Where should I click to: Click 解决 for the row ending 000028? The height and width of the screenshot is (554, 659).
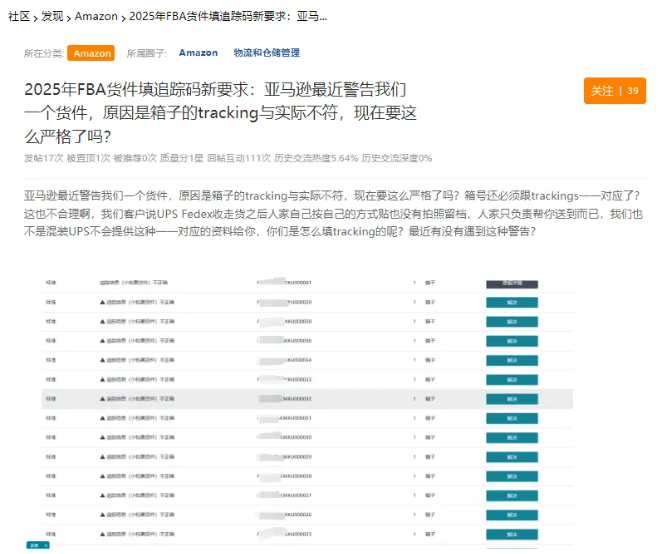512,477
